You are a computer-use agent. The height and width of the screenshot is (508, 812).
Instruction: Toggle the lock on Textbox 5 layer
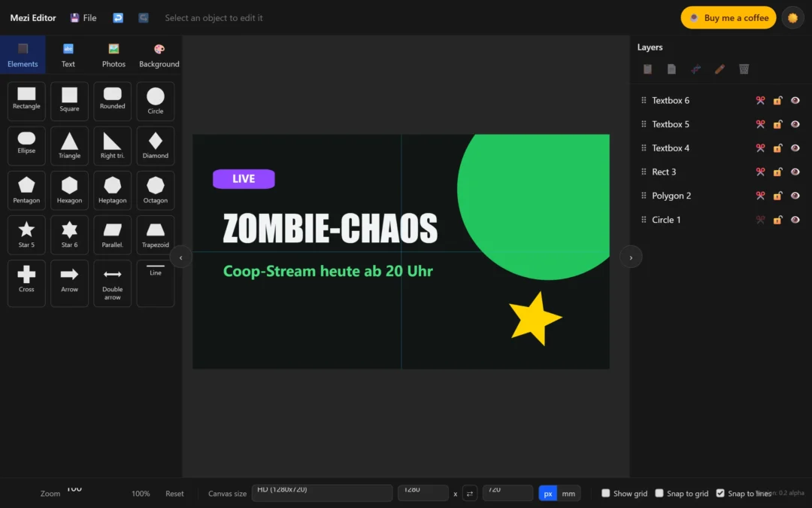(x=777, y=124)
